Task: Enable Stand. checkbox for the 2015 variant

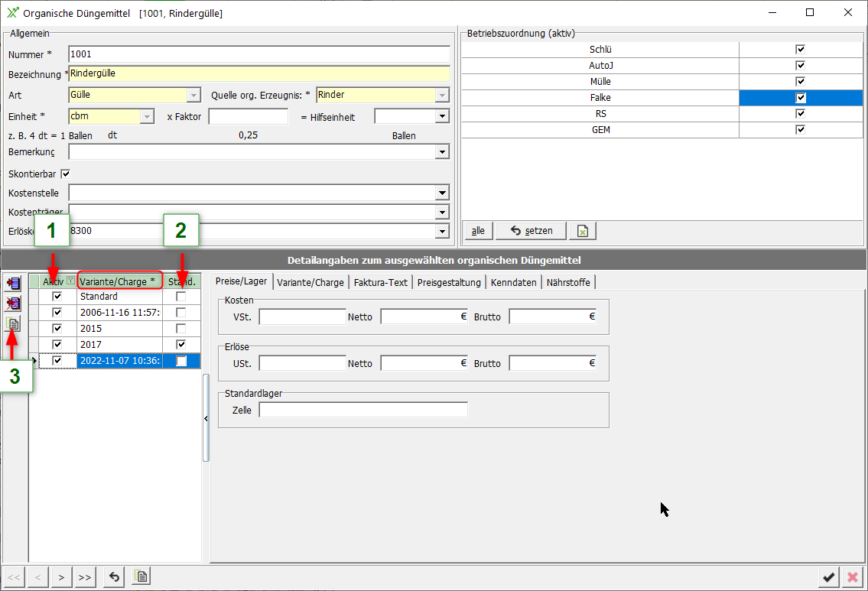Action: click(181, 329)
